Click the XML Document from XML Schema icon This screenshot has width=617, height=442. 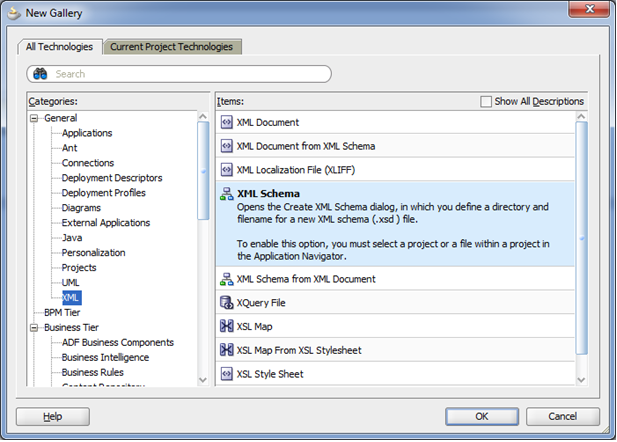226,146
